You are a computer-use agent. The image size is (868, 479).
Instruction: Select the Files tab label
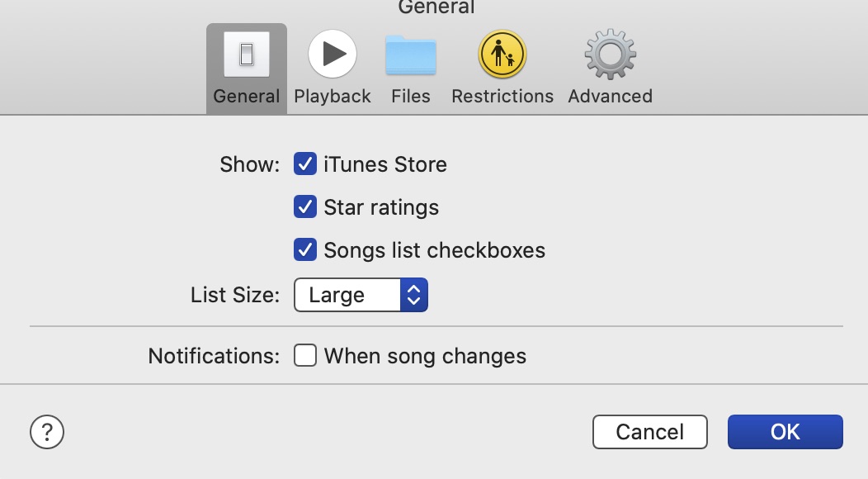pyautogui.click(x=411, y=96)
